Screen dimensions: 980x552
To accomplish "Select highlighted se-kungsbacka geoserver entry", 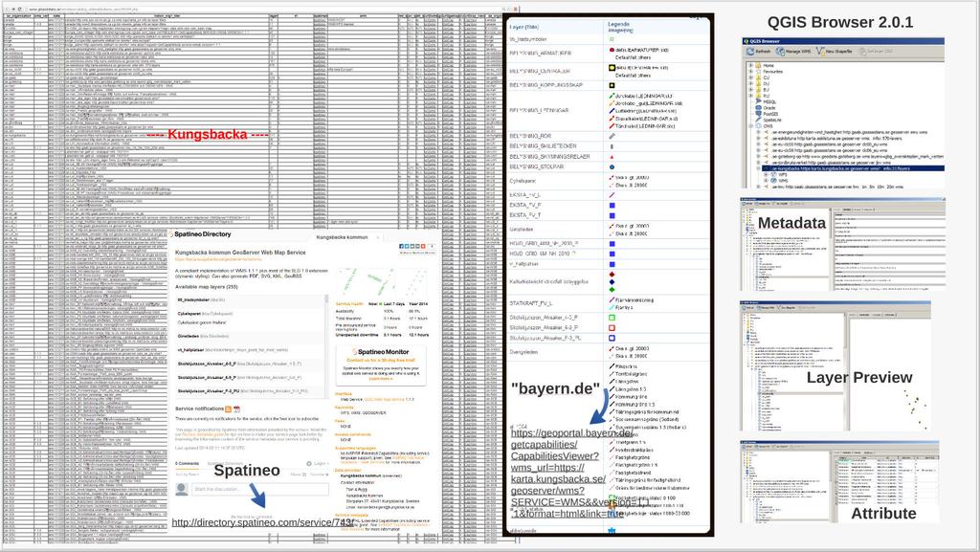I will [x=852, y=168].
